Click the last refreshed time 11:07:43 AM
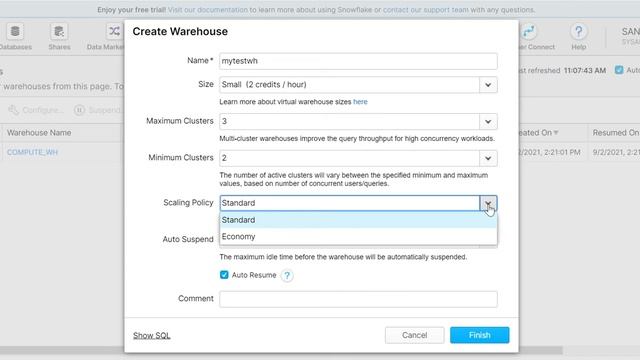 click(584, 70)
